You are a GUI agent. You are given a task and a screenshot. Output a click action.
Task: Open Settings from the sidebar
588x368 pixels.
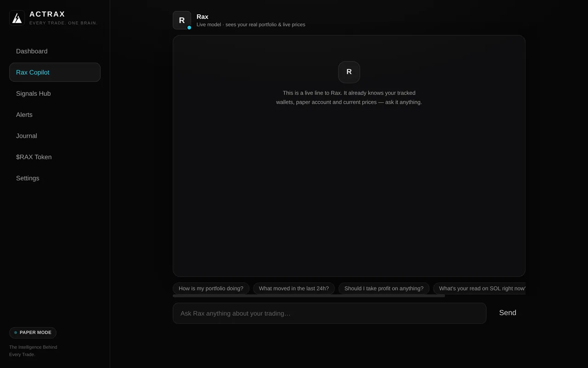(x=55, y=178)
